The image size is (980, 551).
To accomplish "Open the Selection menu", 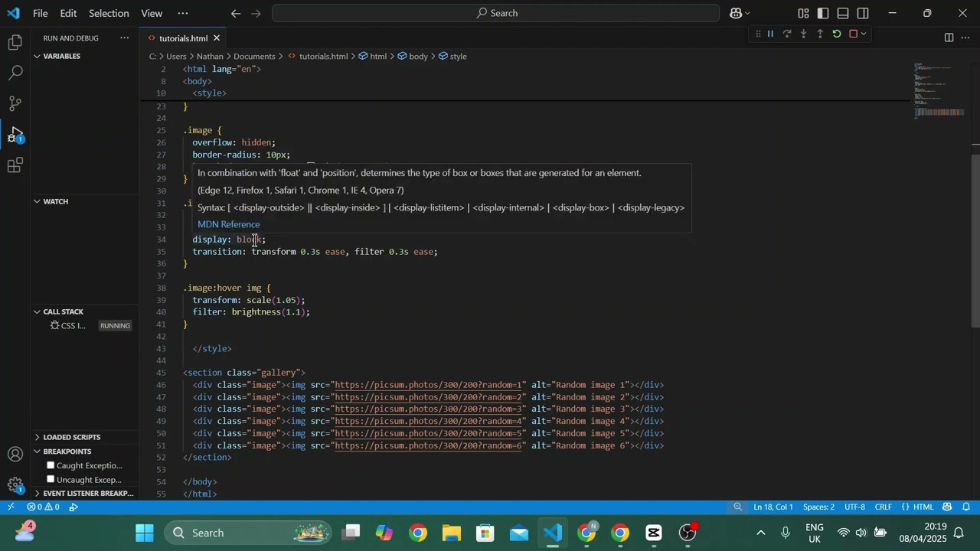I will coord(109,13).
